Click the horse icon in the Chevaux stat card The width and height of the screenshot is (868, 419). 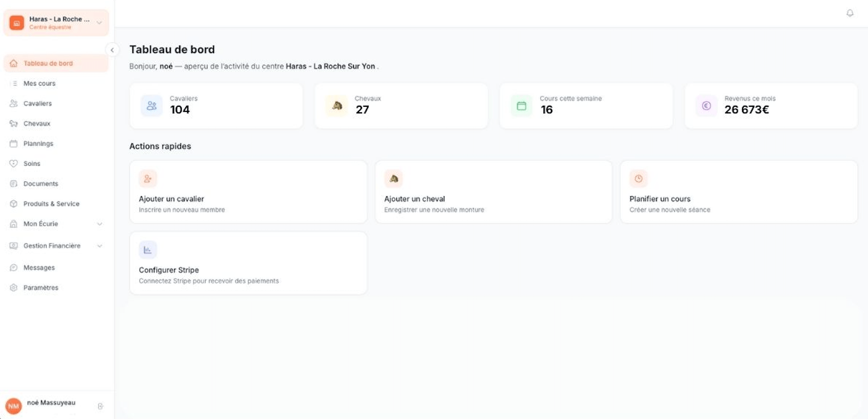click(337, 106)
